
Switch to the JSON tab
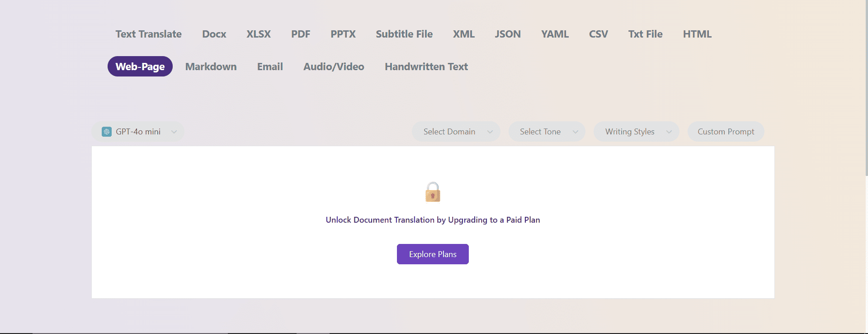pos(508,34)
